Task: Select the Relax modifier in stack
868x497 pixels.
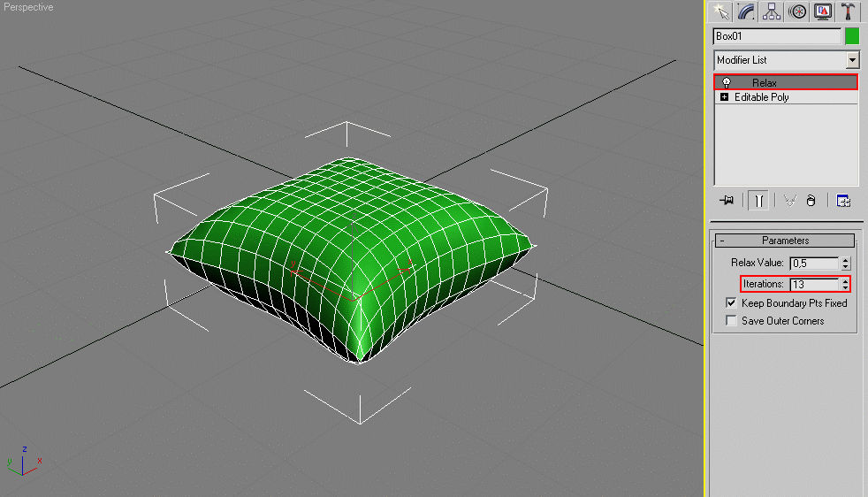Action: (x=786, y=82)
